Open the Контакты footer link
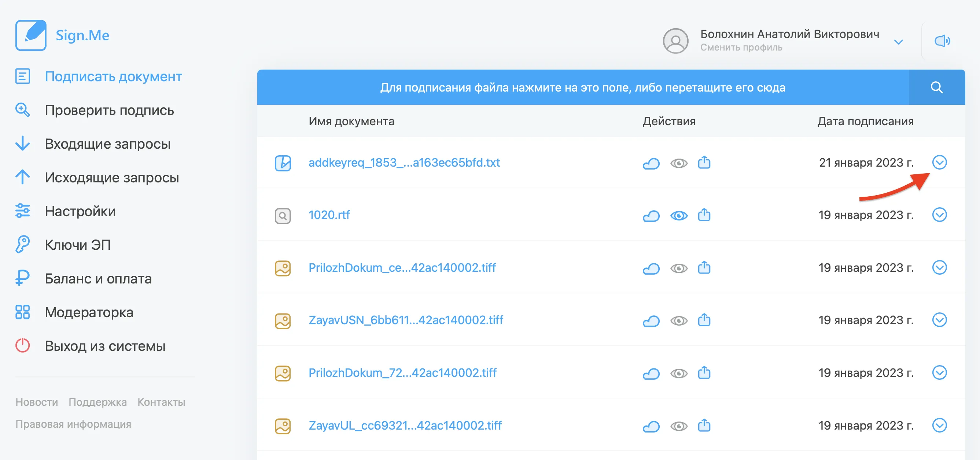The width and height of the screenshot is (980, 460). point(161,402)
